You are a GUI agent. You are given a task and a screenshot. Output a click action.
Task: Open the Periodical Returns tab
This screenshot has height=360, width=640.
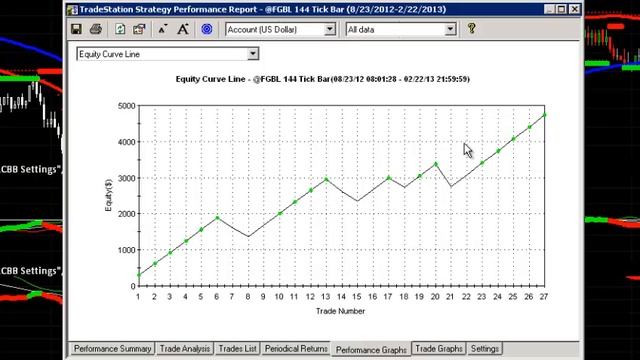tap(296, 349)
